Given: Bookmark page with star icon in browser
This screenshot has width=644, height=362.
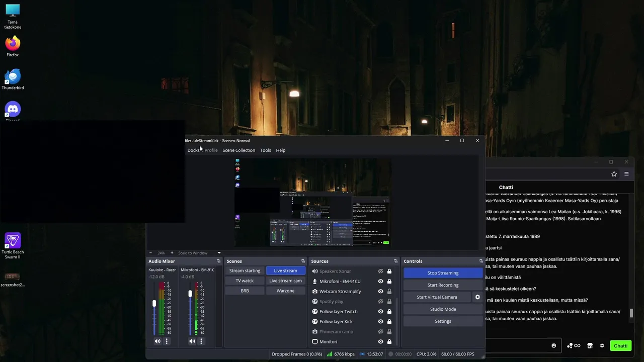Looking at the screenshot, I should point(614,174).
